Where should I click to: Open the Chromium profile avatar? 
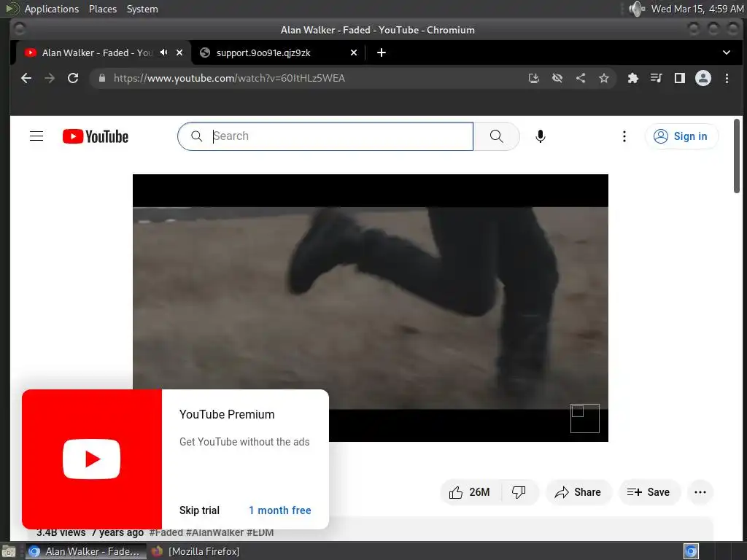tap(703, 78)
